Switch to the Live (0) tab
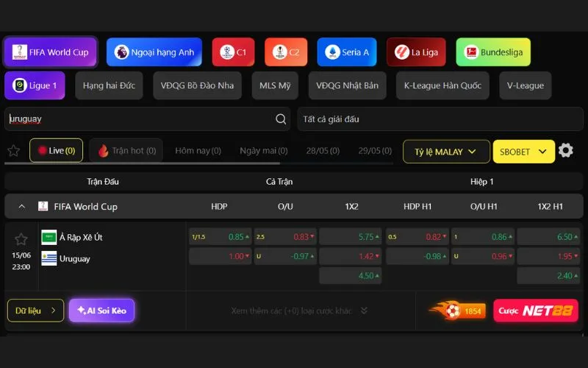Screen dimensions: 588x368 point(57,151)
